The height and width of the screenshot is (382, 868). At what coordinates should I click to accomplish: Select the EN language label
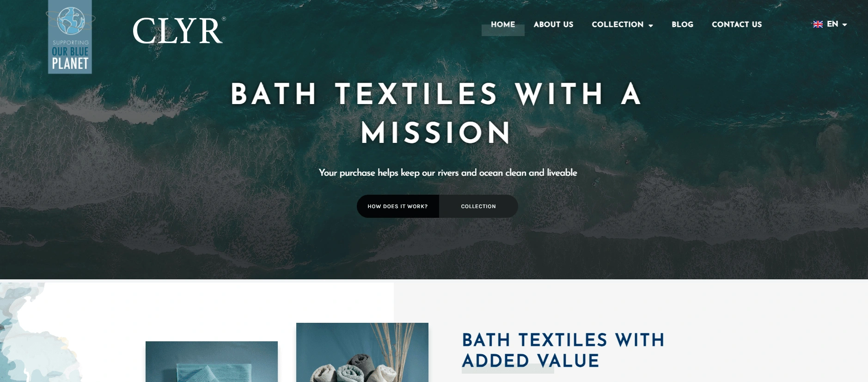(832, 24)
